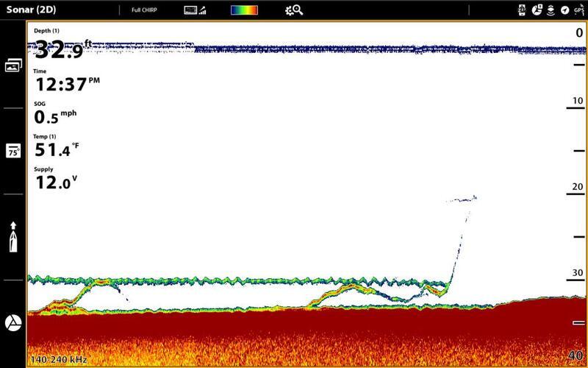
Task: Tap the boat heading arrow sidebar icon
Action: (x=13, y=236)
